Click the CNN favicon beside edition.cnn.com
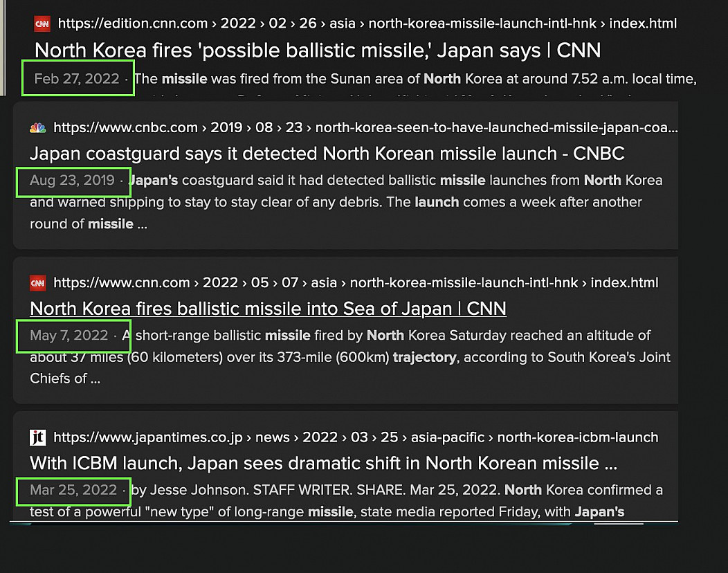Viewport: 728px width, 573px height. coord(42,24)
